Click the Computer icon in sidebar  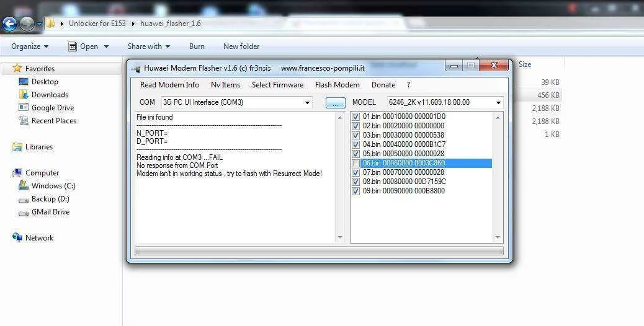pos(17,173)
